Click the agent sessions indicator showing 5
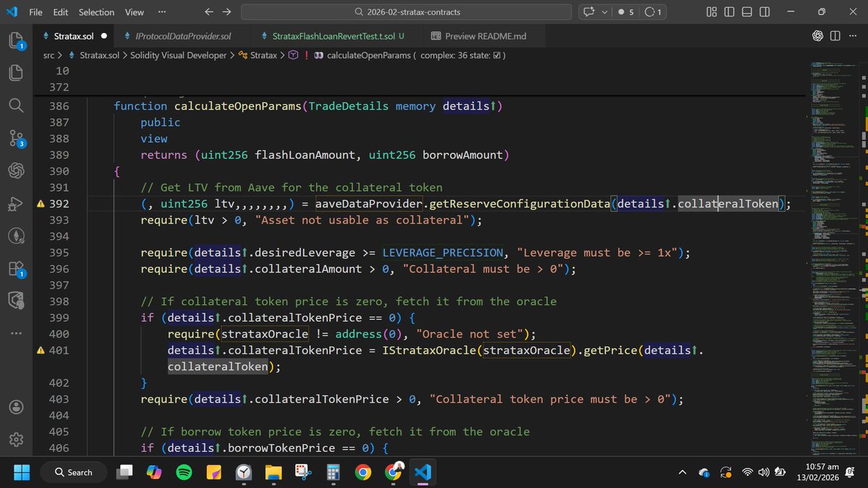868x488 pixels. click(x=626, y=12)
